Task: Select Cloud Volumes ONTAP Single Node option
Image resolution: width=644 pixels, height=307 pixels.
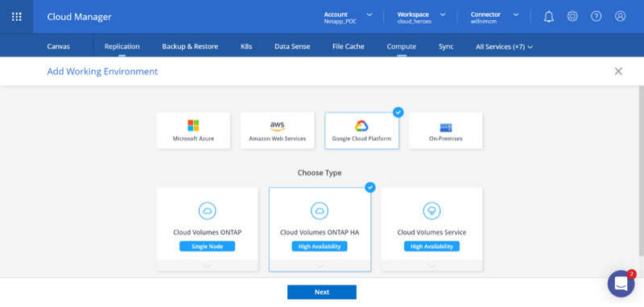Action: point(208,229)
